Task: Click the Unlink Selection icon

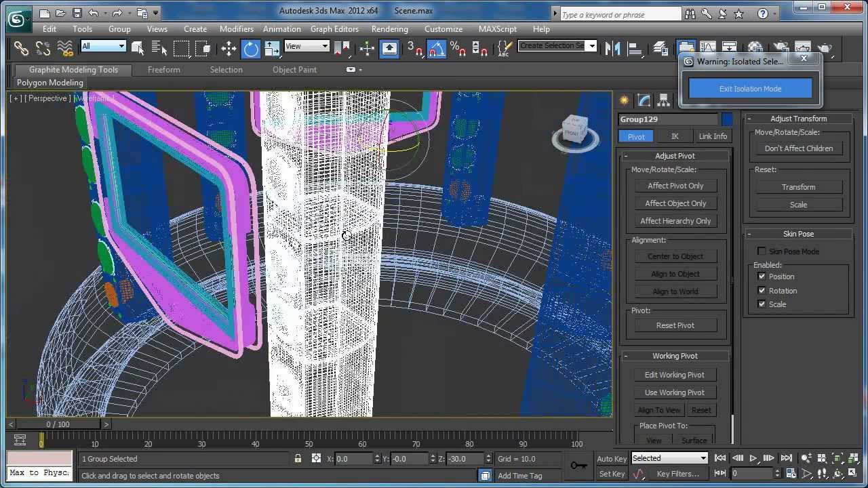Action: [43, 48]
